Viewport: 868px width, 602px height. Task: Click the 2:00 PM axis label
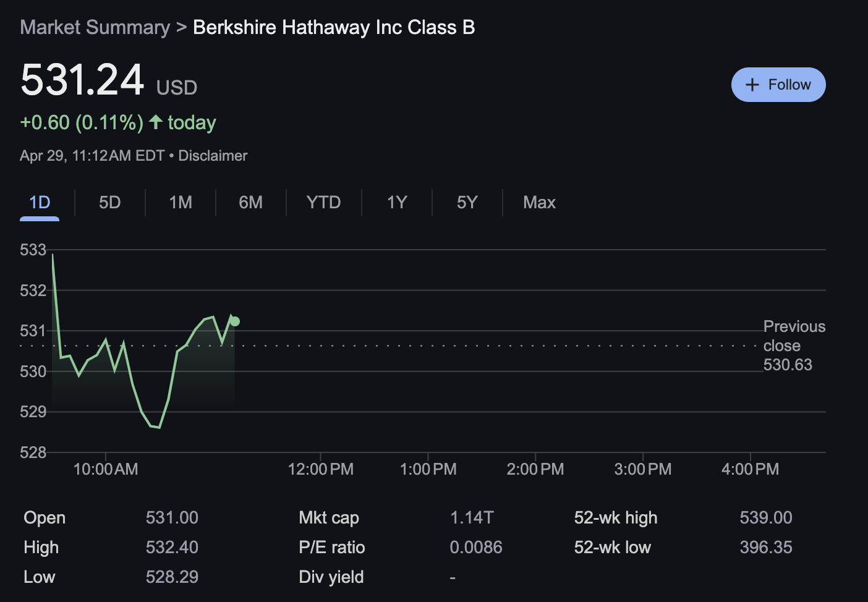[535, 469]
